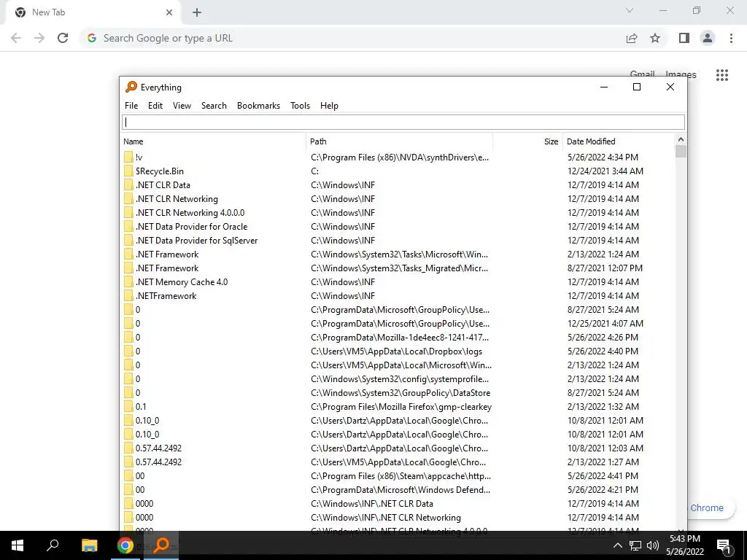The width and height of the screenshot is (747, 560).
Task: Sort results by Date Modified column
Action: [619, 141]
